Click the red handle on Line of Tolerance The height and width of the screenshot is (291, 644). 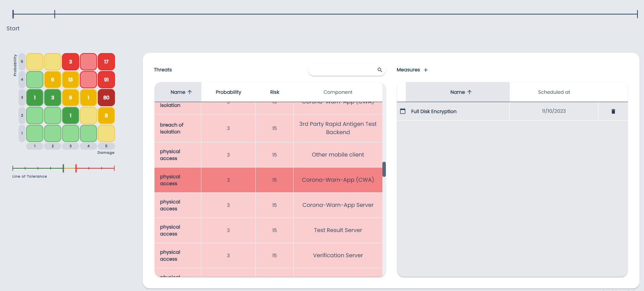76,168
